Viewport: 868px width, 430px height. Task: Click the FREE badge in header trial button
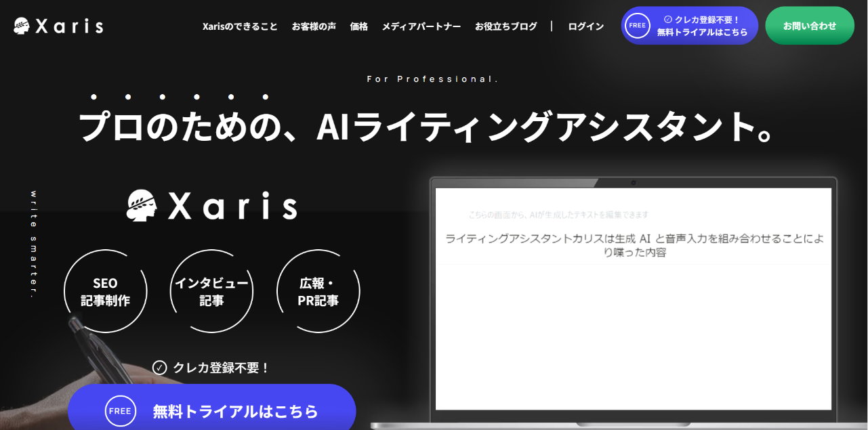pos(637,26)
